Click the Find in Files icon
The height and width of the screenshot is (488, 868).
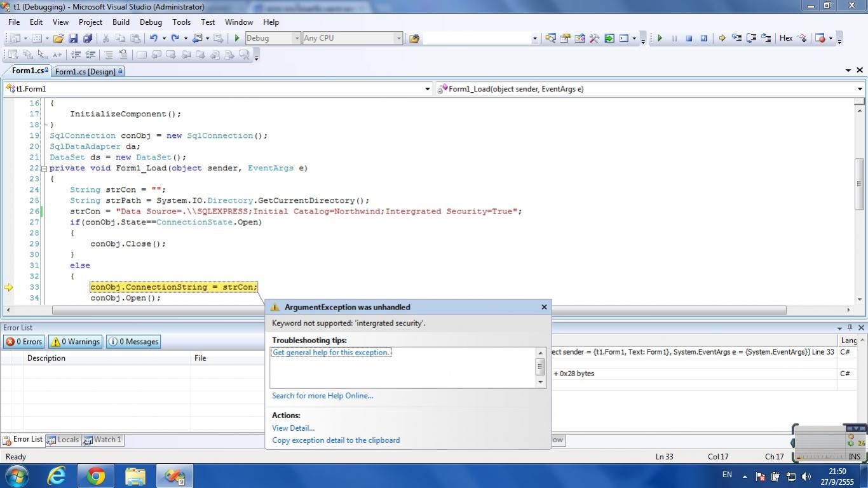[x=414, y=38]
